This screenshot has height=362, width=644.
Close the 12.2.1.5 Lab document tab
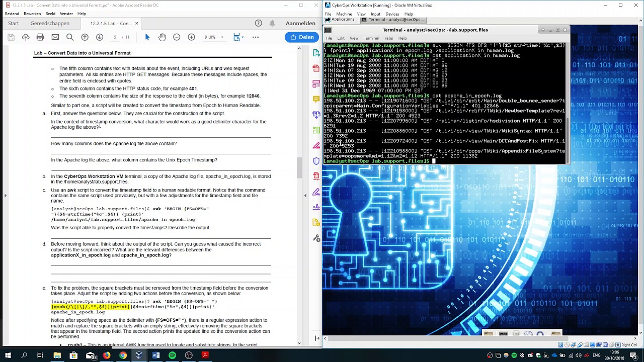tap(136, 23)
